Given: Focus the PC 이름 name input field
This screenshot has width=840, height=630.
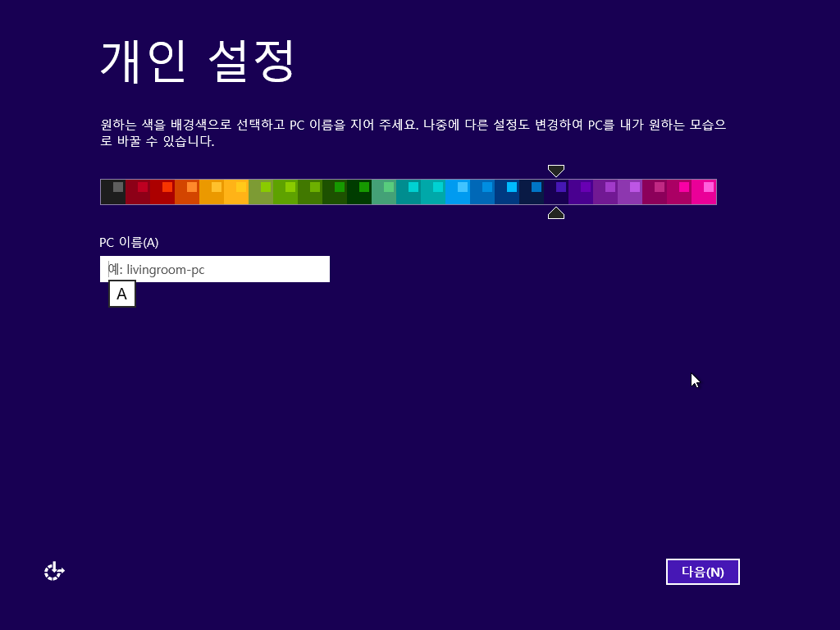Looking at the screenshot, I should pos(215,269).
